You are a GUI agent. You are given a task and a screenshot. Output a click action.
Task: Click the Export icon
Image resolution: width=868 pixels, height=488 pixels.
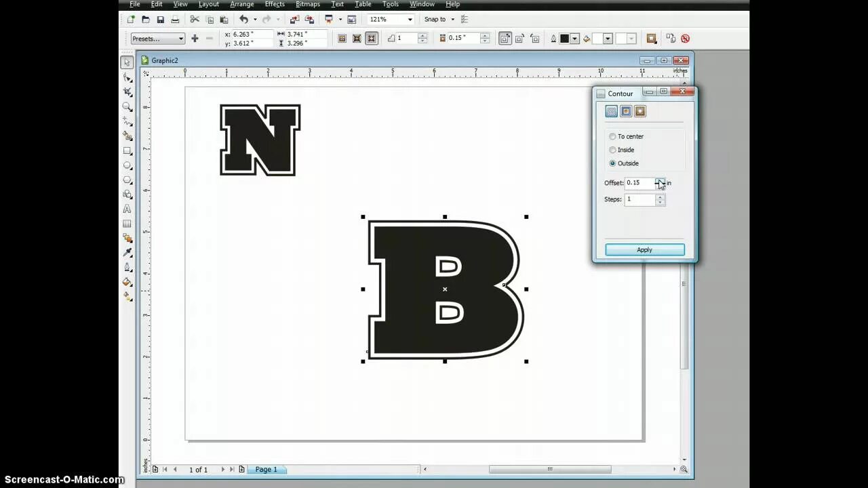(310, 20)
